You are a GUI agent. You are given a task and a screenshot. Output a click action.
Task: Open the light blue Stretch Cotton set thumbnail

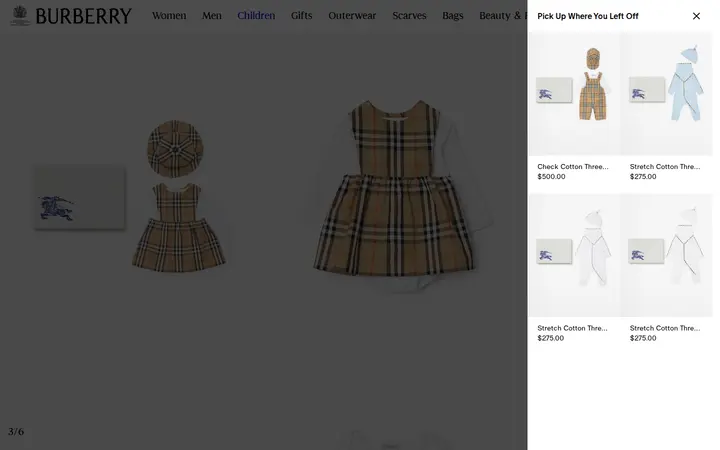coord(667,94)
